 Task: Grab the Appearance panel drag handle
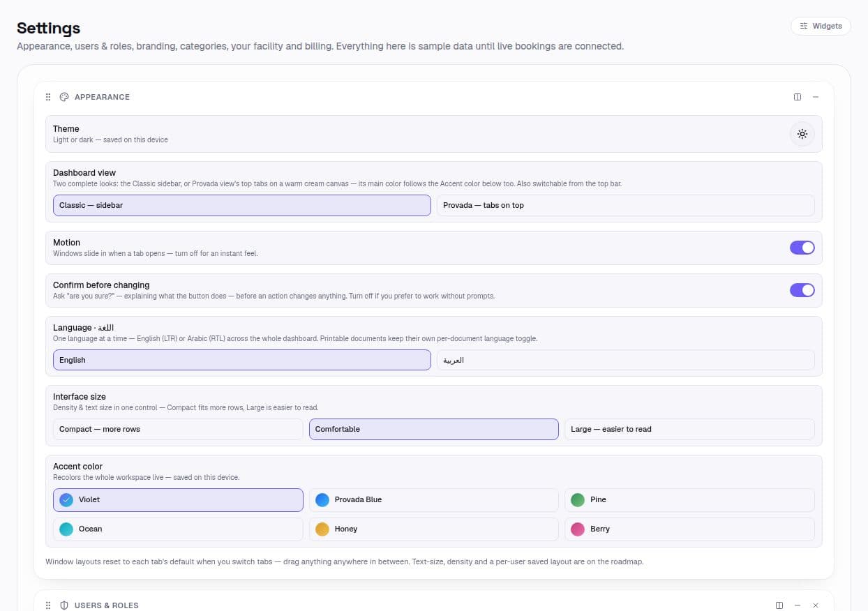click(48, 97)
